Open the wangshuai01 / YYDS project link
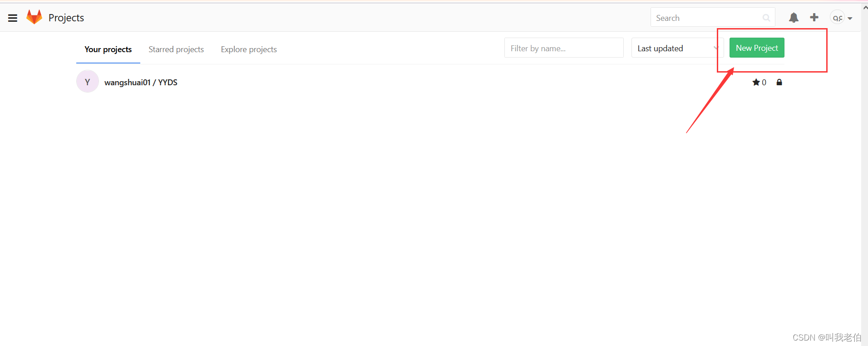 141,82
